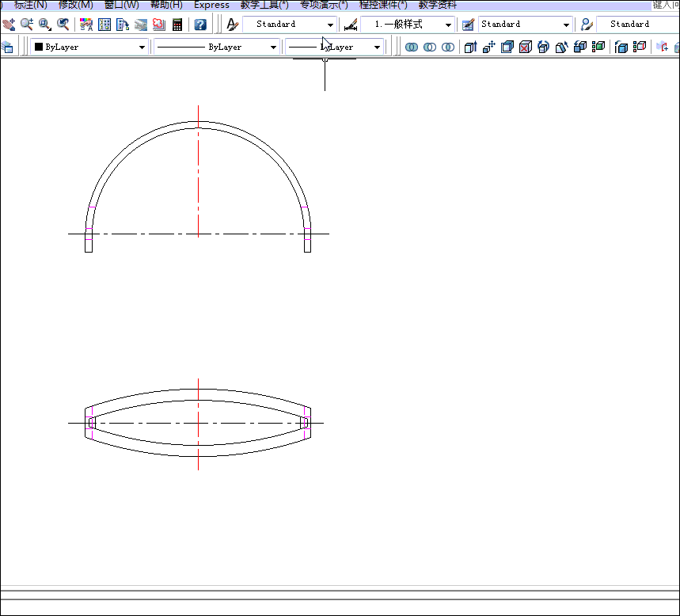
Task: Open the Table Style manager icon
Action: pos(468,25)
